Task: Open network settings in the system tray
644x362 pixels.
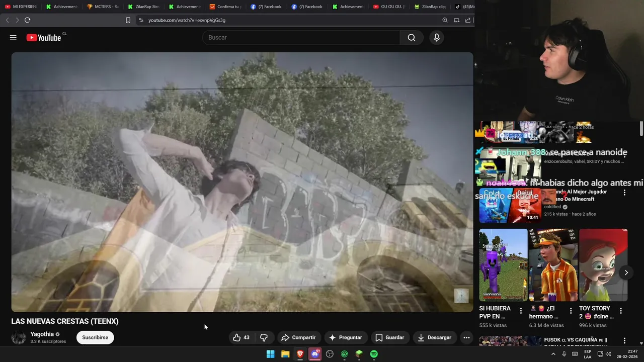Action: [x=600, y=354]
